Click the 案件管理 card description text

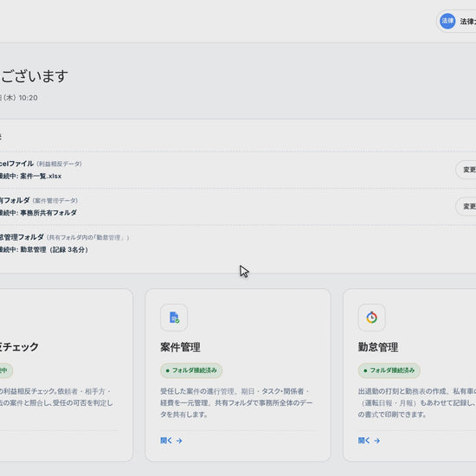(236, 402)
